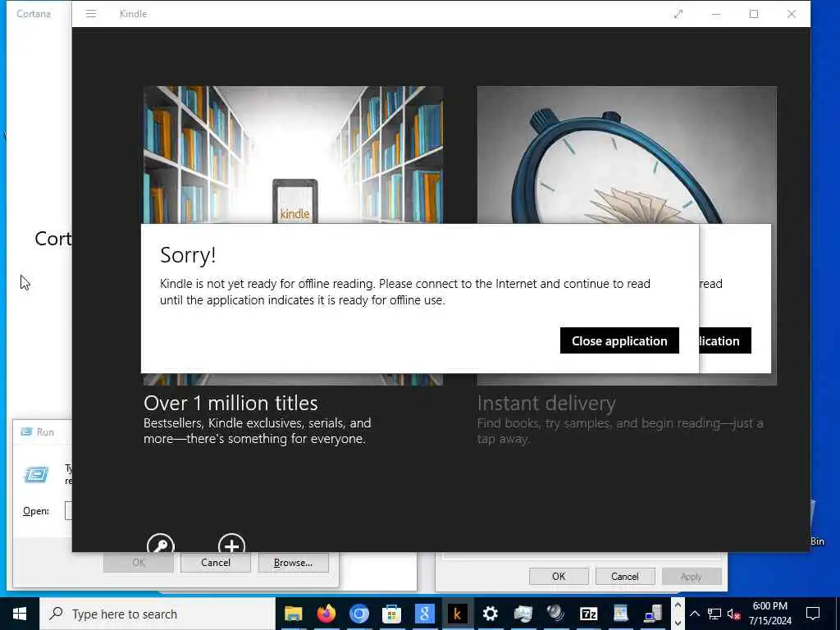Click the Run dialog title icon

[26, 431]
